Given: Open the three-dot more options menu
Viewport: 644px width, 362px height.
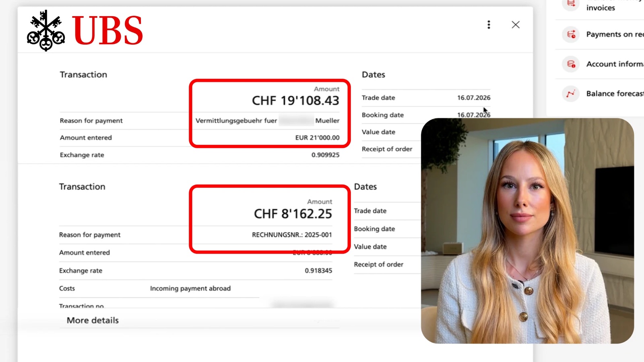Looking at the screenshot, I should point(489,25).
